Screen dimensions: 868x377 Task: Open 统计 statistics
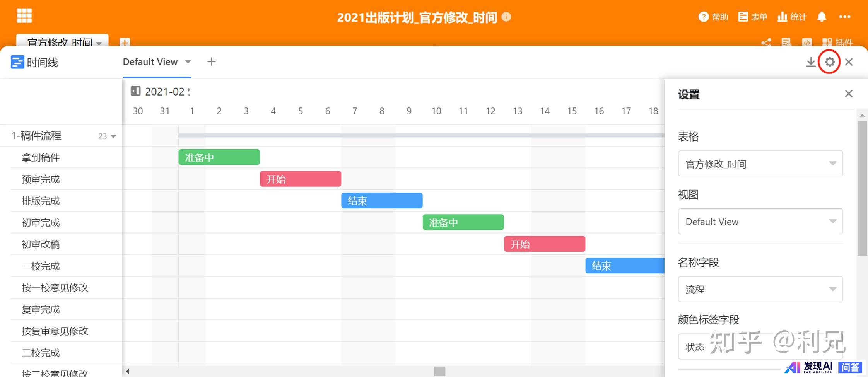(792, 17)
